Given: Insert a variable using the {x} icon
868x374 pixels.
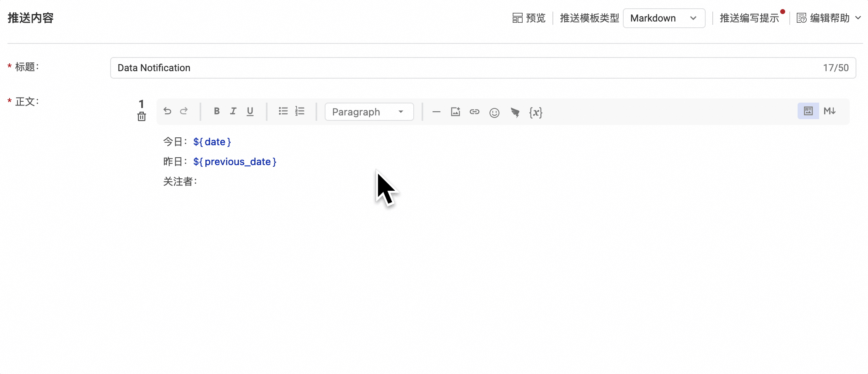Looking at the screenshot, I should point(536,112).
